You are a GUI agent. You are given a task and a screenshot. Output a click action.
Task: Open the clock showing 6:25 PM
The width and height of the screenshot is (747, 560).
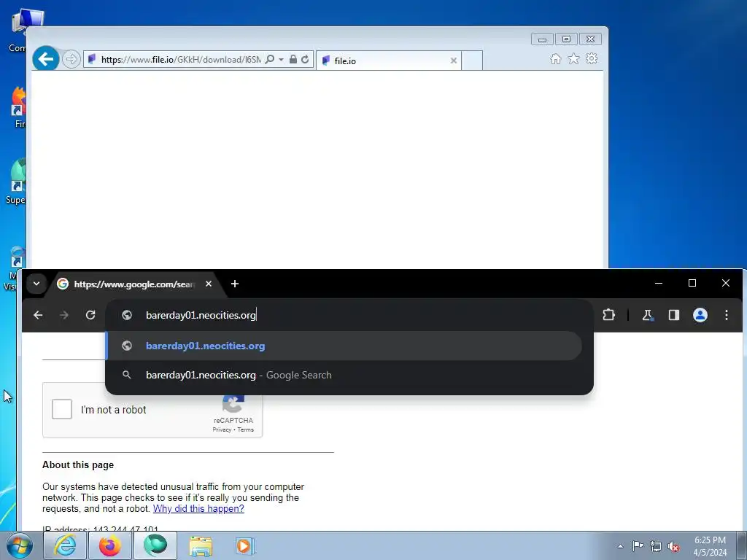coord(710,546)
